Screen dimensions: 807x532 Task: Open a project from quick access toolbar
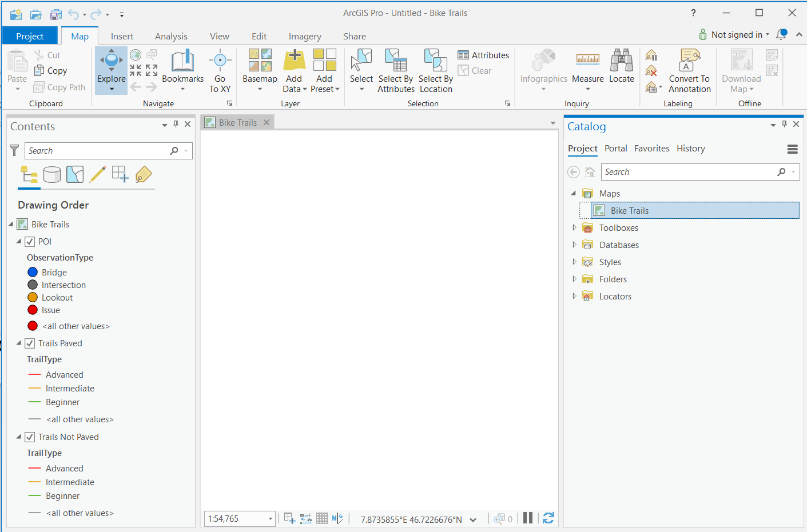click(36, 14)
